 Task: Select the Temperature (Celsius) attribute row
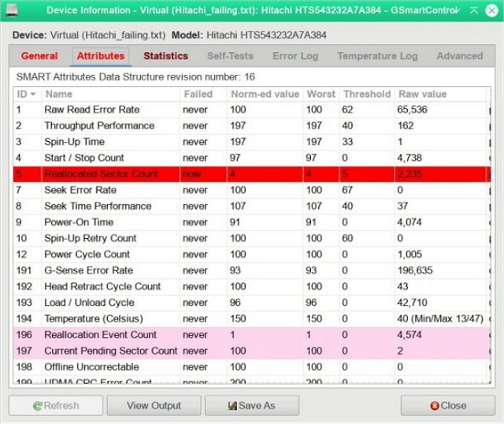[110, 318]
